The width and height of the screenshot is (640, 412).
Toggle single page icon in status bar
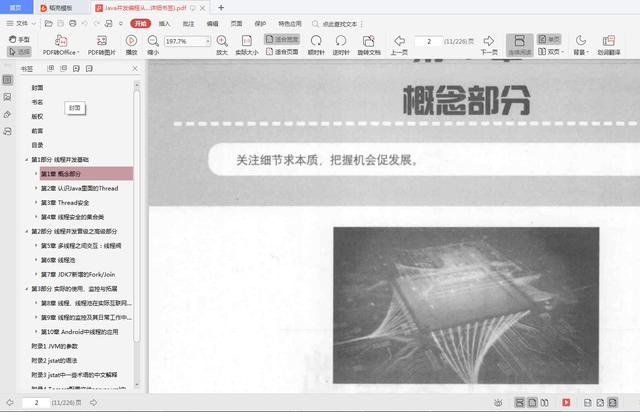coord(532,403)
